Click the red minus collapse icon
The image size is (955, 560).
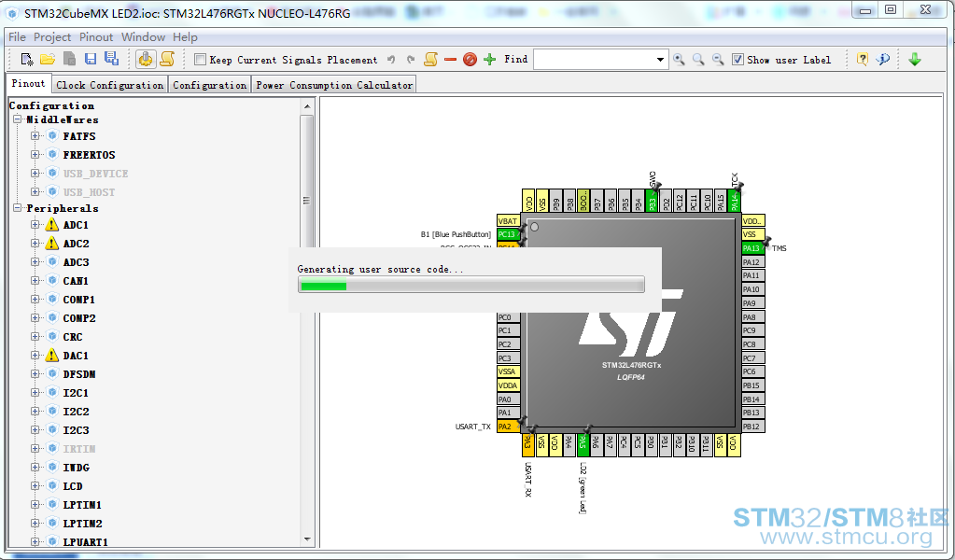point(450,60)
